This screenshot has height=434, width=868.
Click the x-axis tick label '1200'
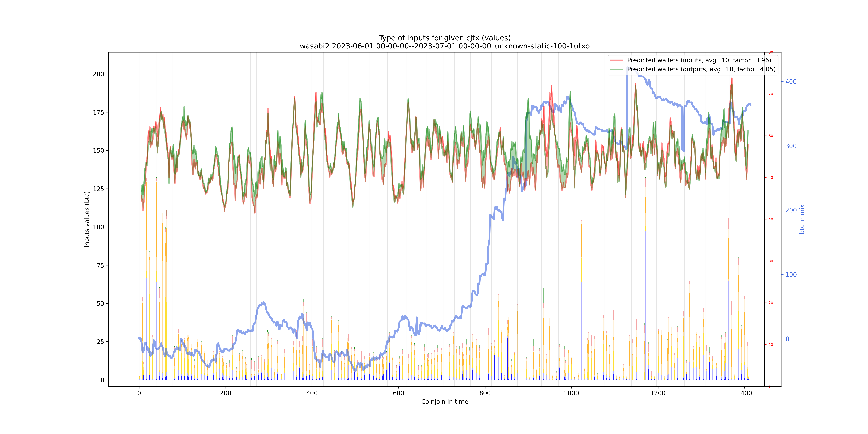658,393
